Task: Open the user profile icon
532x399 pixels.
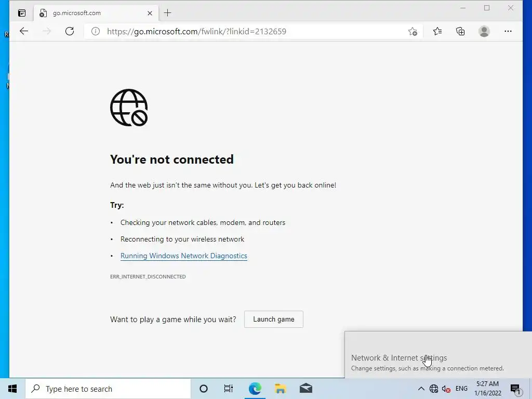Action: pyautogui.click(x=484, y=31)
